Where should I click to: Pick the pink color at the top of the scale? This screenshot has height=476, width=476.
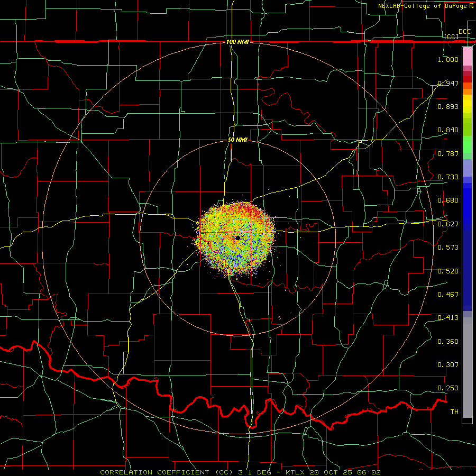(467, 56)
